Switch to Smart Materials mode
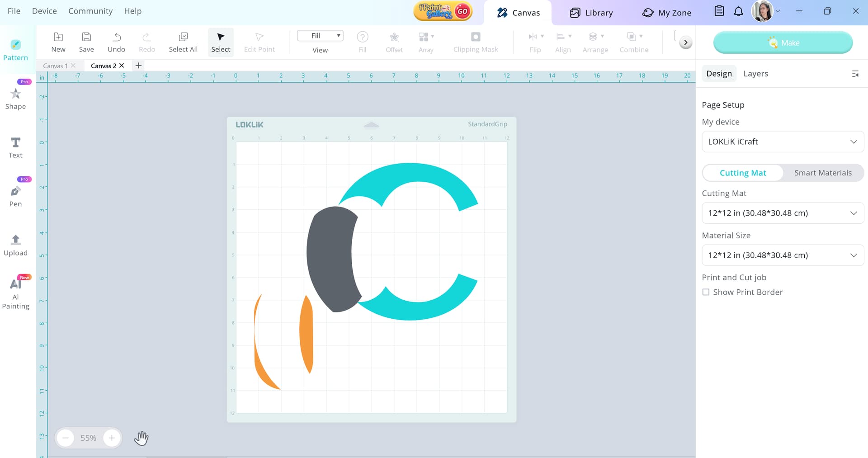This screenshot has height=458, width=868. pos(823,173)
